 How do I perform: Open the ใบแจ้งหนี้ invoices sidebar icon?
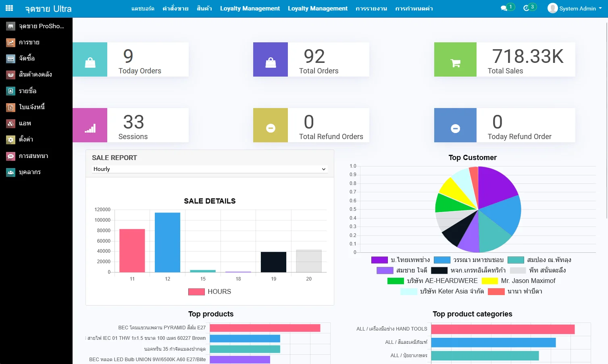point(10,107)
